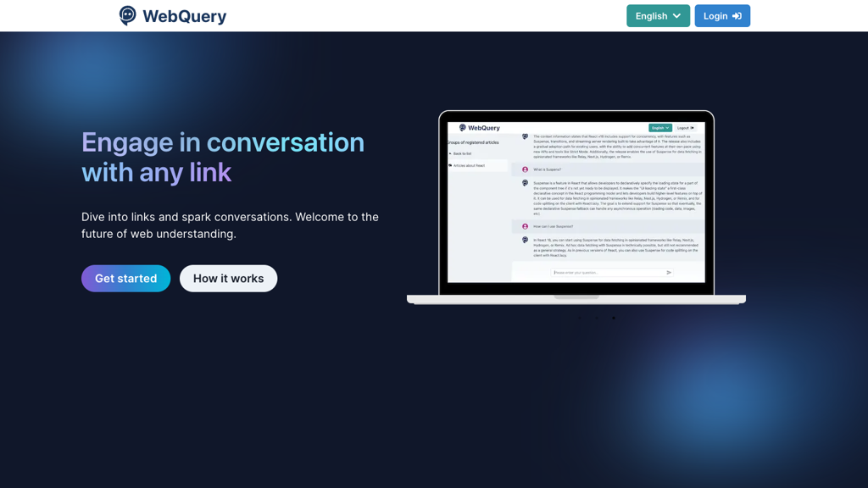Select Articles about React in preview sidebar

pos(469,165)
